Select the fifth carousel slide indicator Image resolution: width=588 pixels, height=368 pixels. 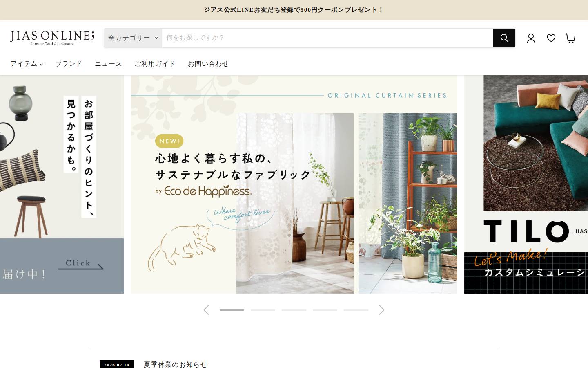pos(356,310)
